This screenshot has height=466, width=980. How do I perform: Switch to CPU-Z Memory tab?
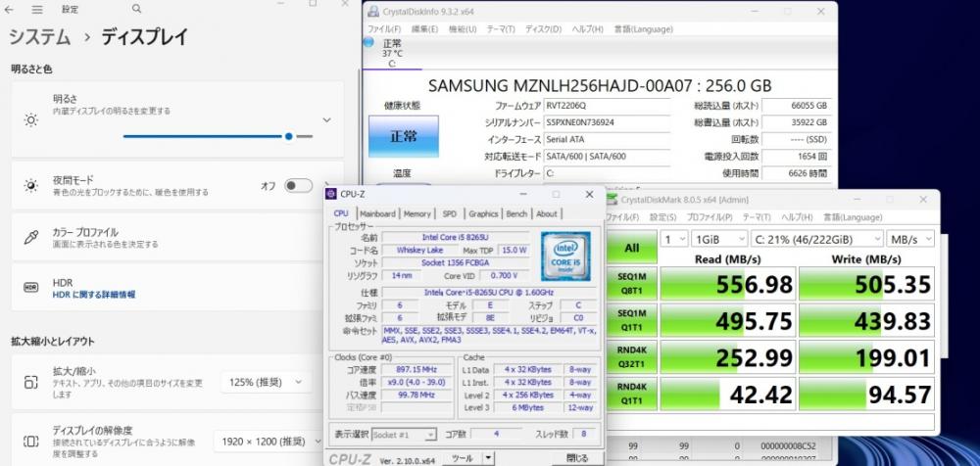[416, 213]
